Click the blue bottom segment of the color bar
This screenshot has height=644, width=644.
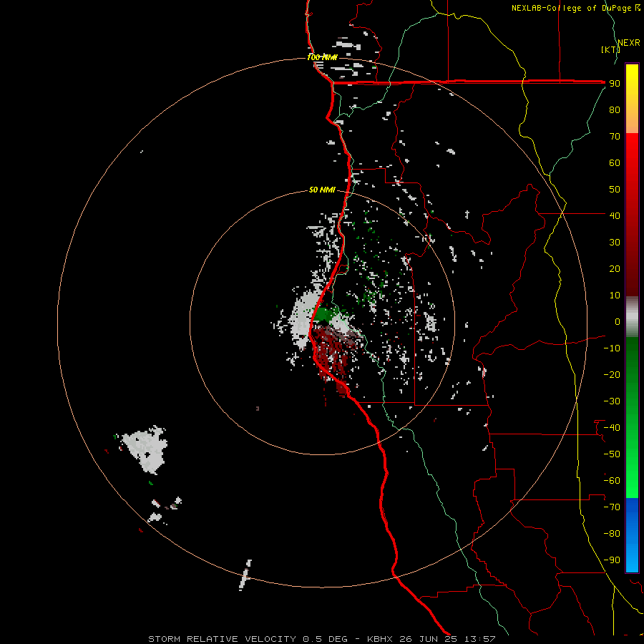point(632,535)
